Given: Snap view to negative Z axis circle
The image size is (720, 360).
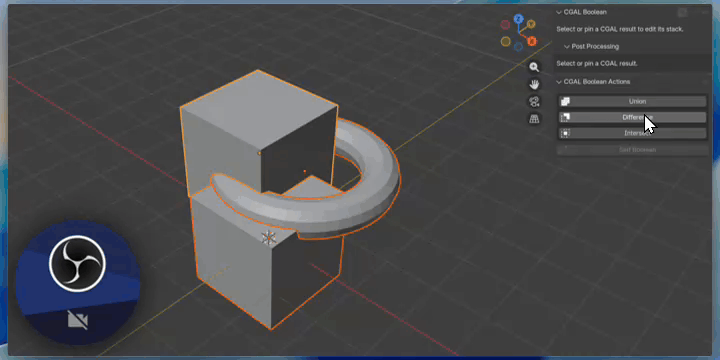Looking at the screenshot, I should [x=518, y=47].
